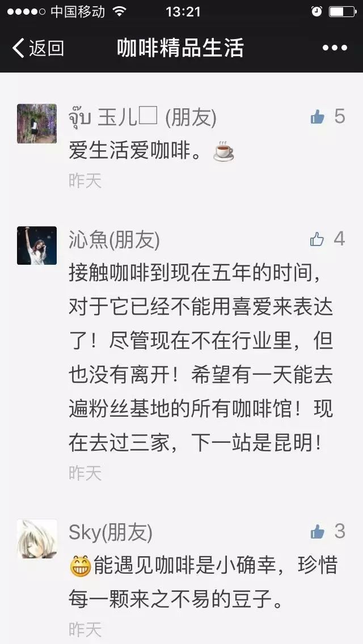Like 玉儿's comment with thumbs-up icon
Screen dimensions: 363x644
[x=318, y=117]
